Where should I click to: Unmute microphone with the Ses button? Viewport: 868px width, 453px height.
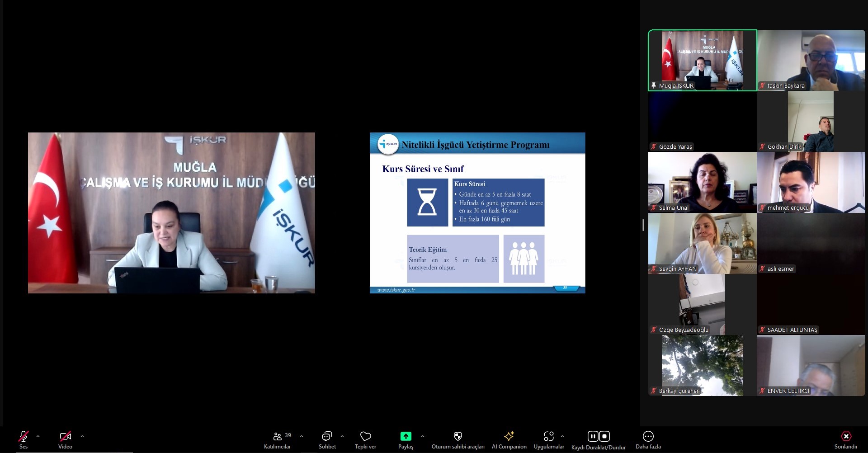pos(23,439)
